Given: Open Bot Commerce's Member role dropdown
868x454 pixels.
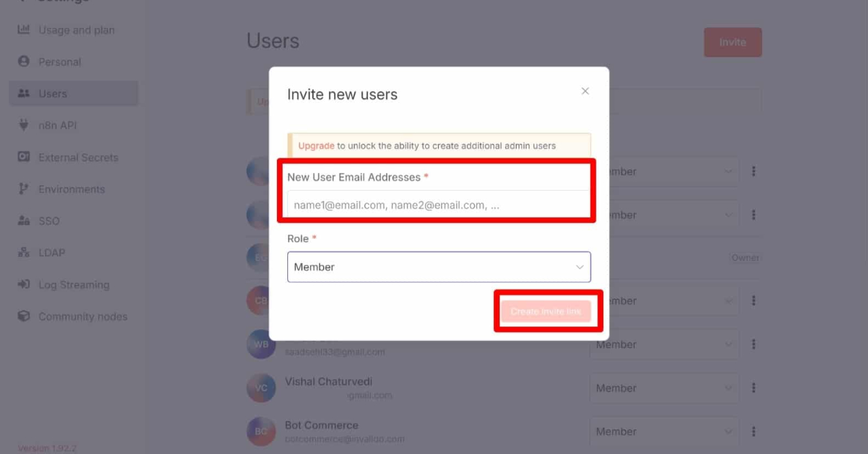Looking at the screenshot, I should point(664,431).
